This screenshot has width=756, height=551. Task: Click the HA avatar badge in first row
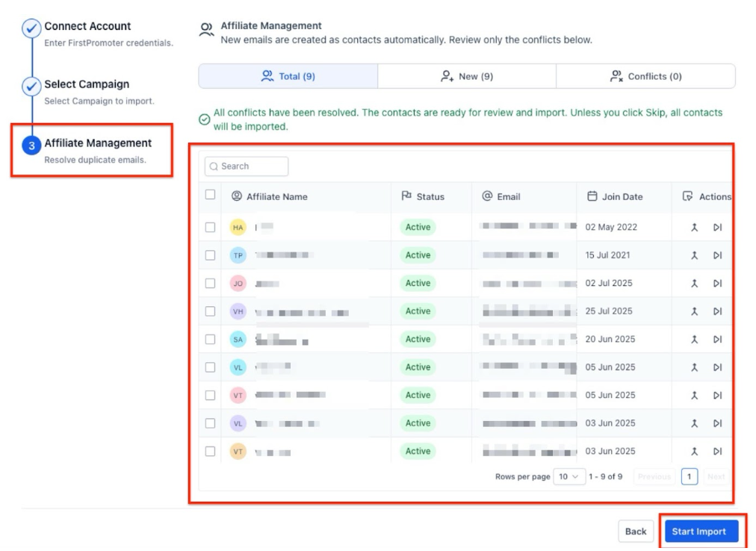(x=238, y=228)
